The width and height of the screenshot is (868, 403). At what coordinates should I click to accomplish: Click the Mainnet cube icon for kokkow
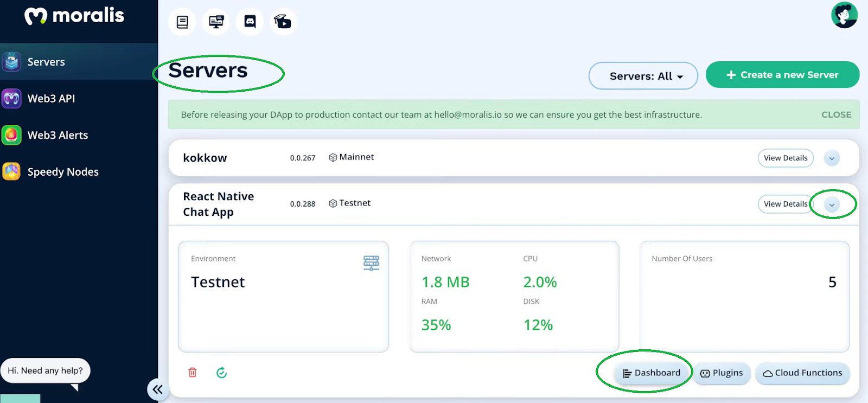(x=333, y=157)
